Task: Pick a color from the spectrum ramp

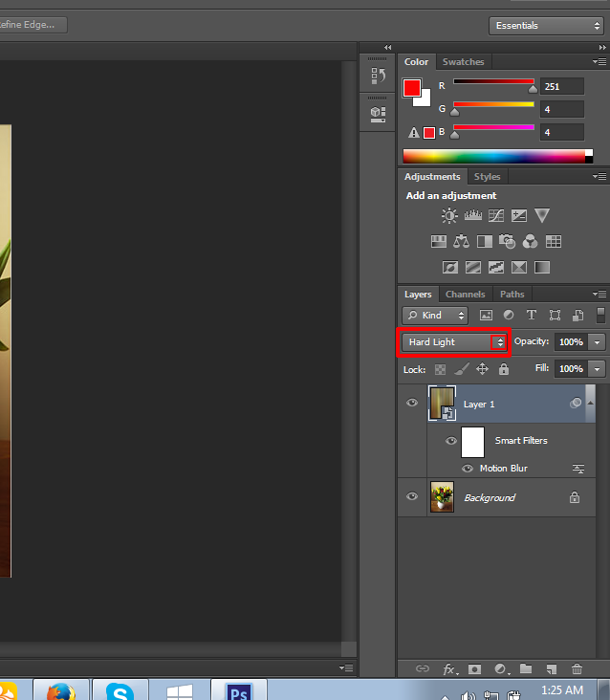Action: click(497, 156)
